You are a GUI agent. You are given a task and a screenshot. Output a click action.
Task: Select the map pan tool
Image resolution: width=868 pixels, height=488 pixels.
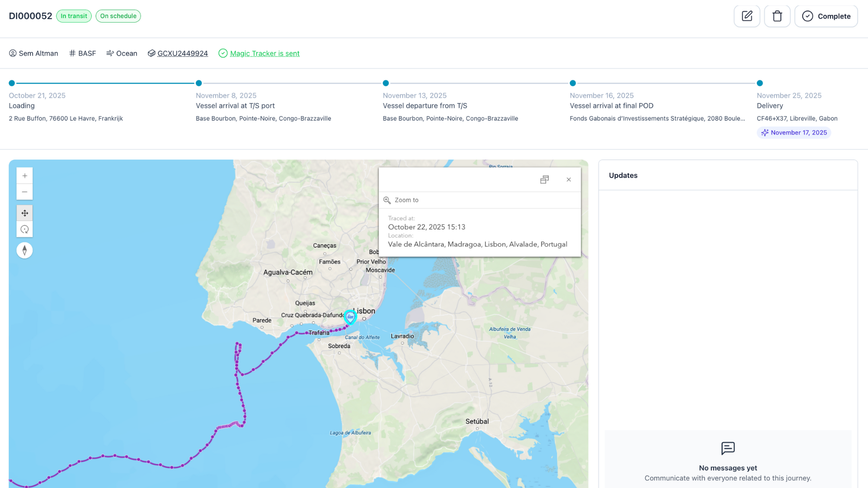[25, 213]
